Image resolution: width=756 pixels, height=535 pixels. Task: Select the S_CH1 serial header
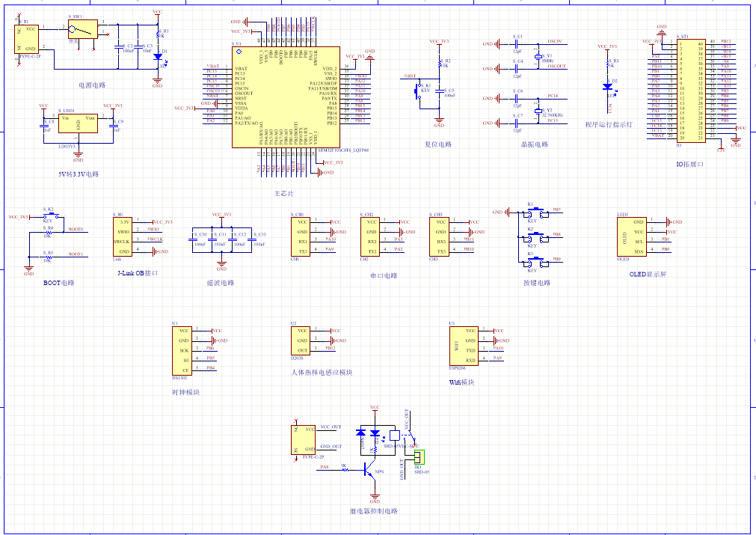[301, 237]
